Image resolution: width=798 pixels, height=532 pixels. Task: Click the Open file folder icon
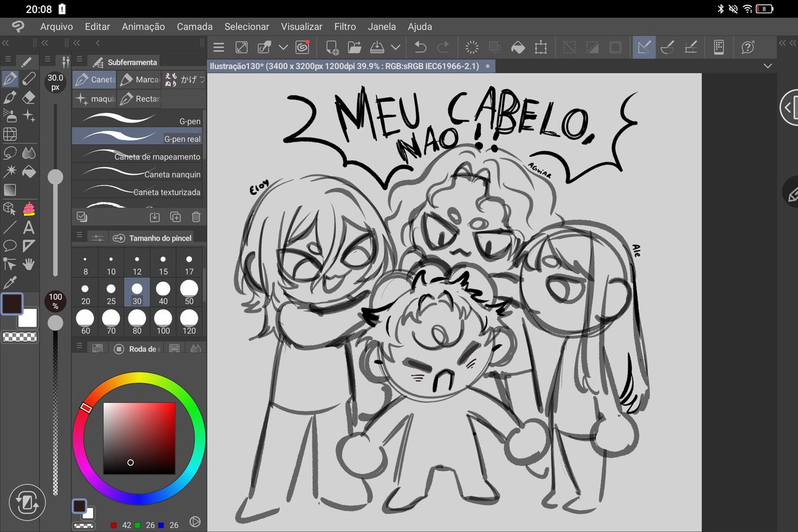354,47
